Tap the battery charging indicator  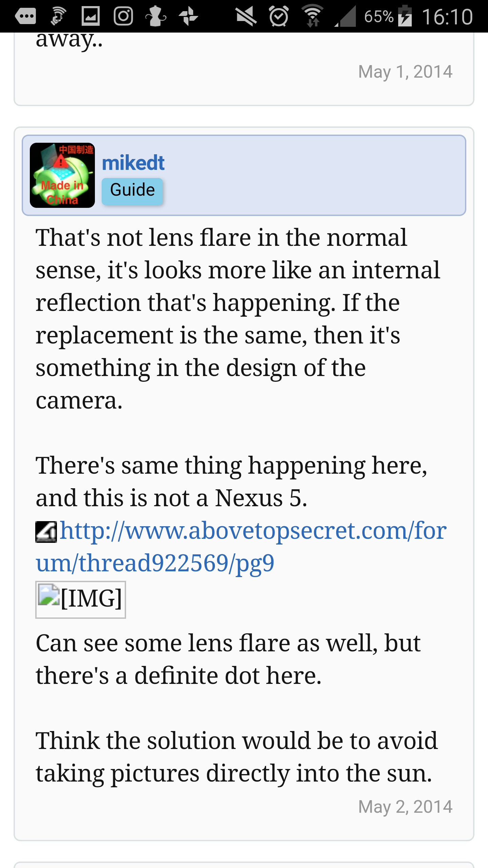click(405, 16)
